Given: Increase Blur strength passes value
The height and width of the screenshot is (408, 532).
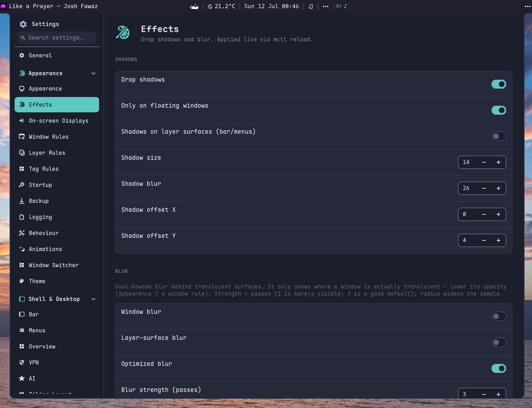Looking at the screenshot, I should click(498, 394).
